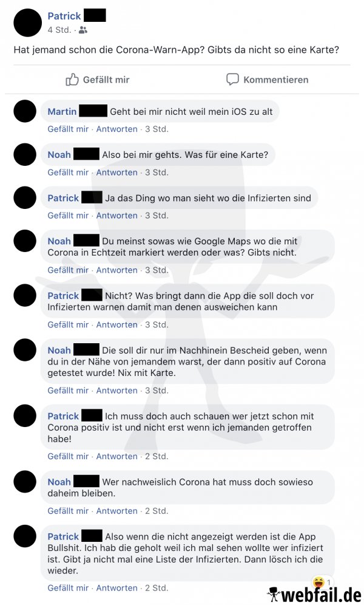Click the Patrick name link in the post header
364x605 pixels.
click(x=64, y=16)
